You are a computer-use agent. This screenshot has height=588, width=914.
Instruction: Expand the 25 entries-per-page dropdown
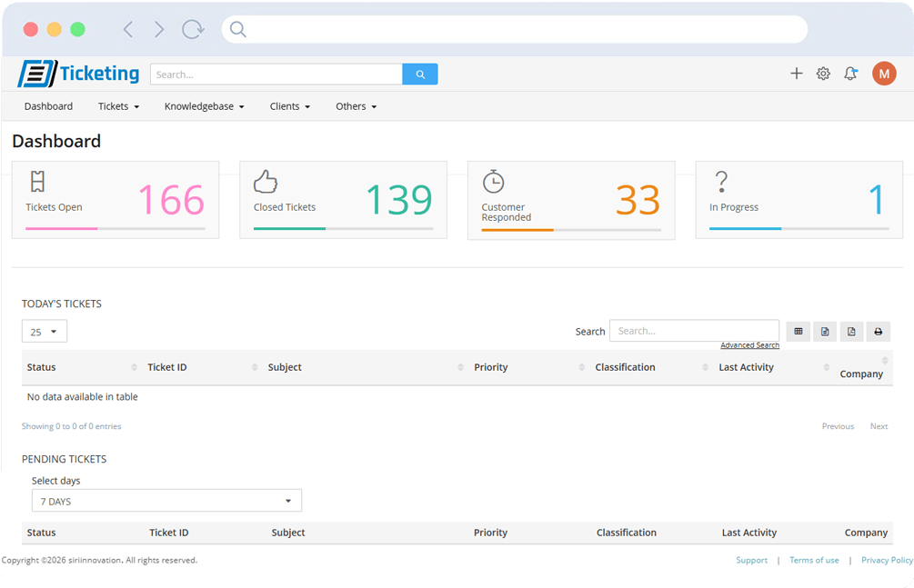(45, 332)
